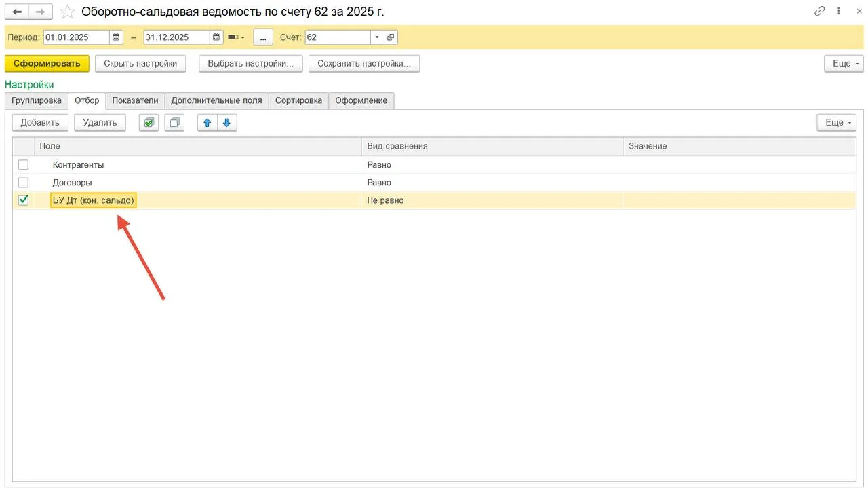
Task: Click the Не равно comparison cell
Action: click(x=492, y=200)
